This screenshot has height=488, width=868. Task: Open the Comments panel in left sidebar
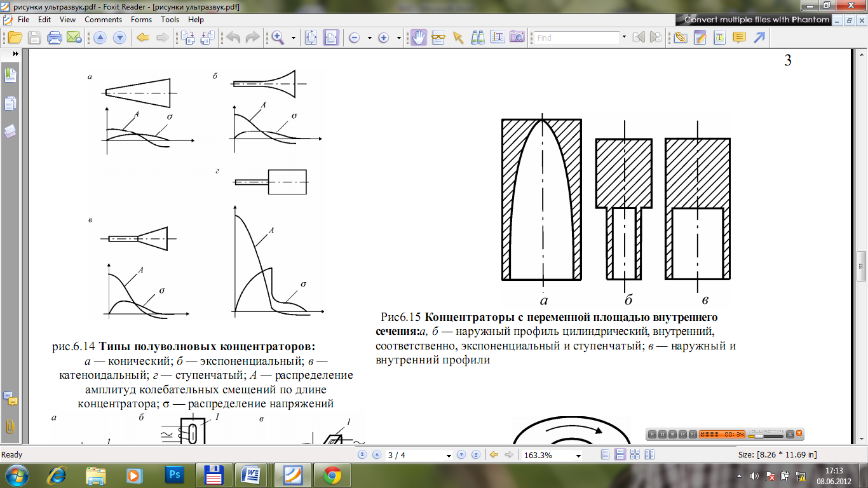(x=10, y=399)
